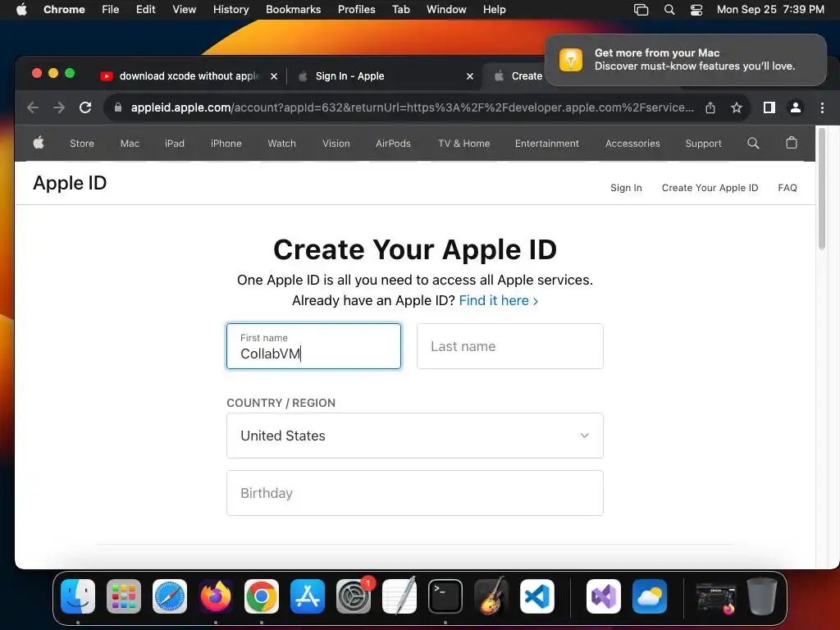Open System Settings from the Dock
Image resolution: width=840 pixels, height=630 pixels.
pyautogui.click(x=354, y=596)
